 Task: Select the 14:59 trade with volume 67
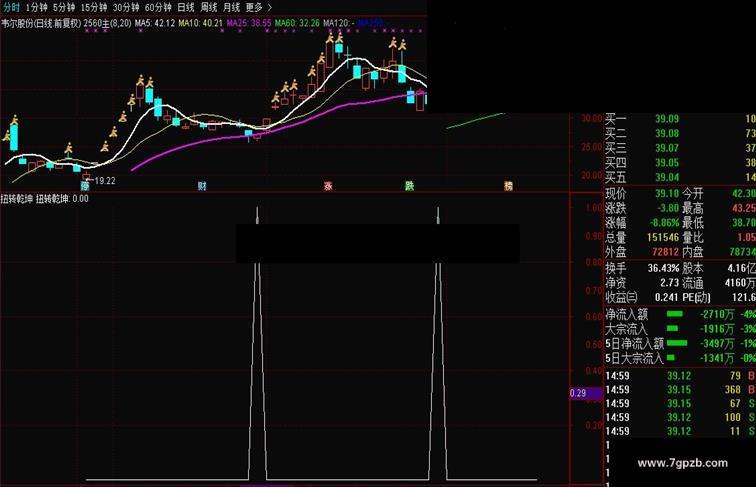point(680,404)
